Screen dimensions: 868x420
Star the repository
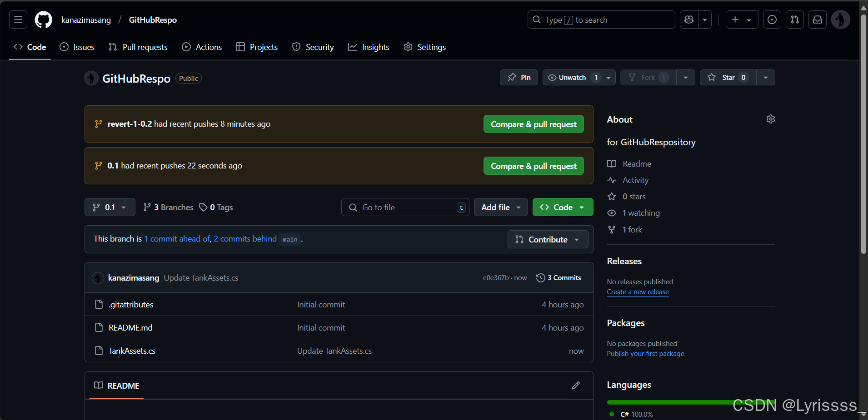click(728, 78)
